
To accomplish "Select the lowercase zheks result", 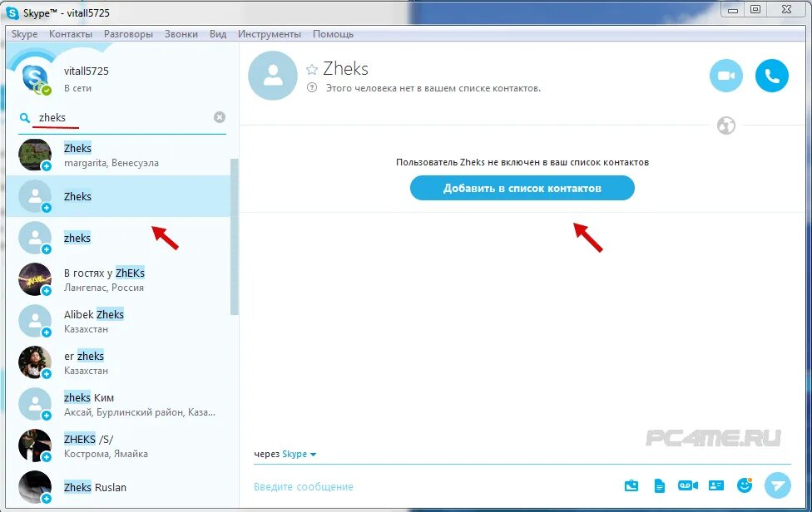I will coord(118,238).
